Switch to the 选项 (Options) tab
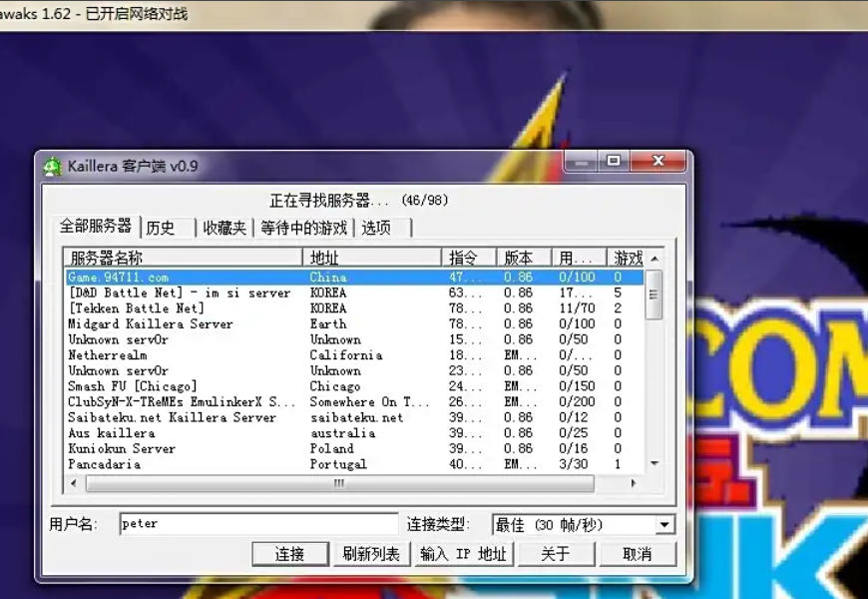The height and width of the screenshot is (599, 868). [x=372, y=227]
